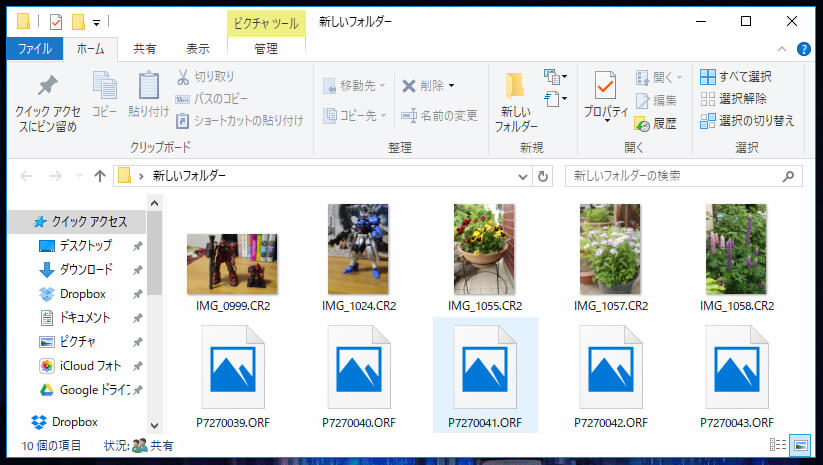Click the refresh button beside address bar

543,176
